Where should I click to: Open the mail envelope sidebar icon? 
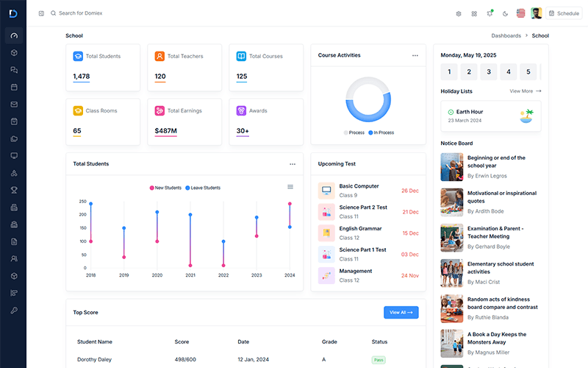(14, 105)
